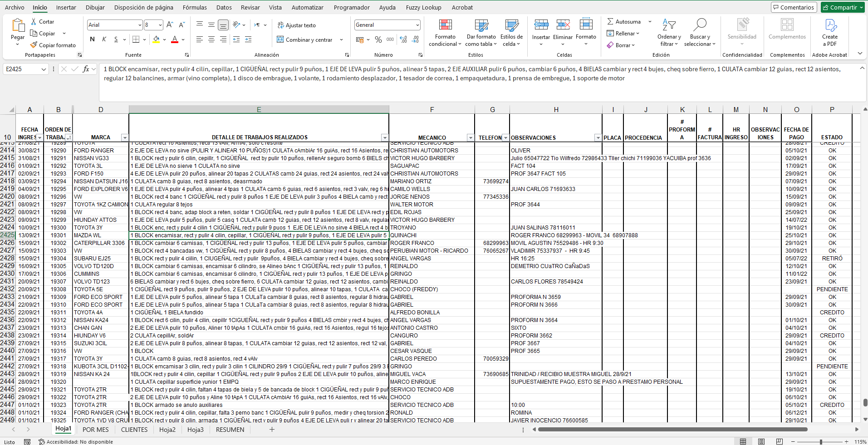The height and width of the screenshot is (445, 868).
Task: Click the zoom slider handle
Action: pyautogui.click(x=821, y=441)
